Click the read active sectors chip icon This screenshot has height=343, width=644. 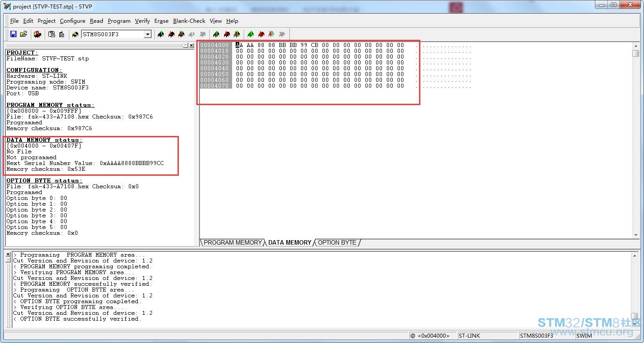(x=216, y=34)
